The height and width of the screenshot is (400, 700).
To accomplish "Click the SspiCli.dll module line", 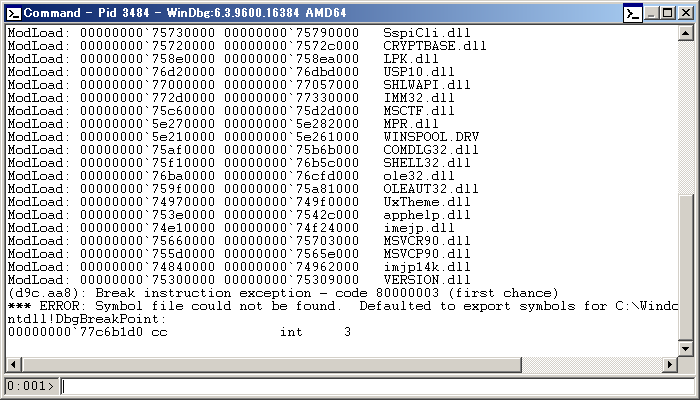I will pyautogui.click(x=239, y=33).
